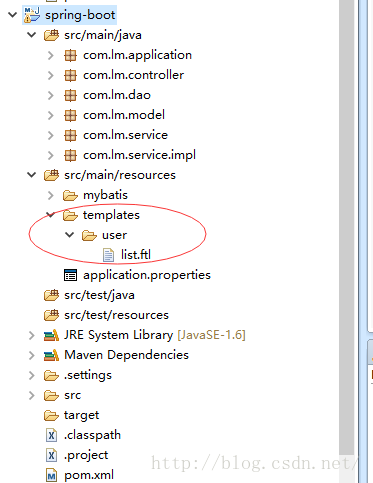This screenshot has width=373, height=483.
Task: Click the .settings folder icon
Action: pos(51,376)
